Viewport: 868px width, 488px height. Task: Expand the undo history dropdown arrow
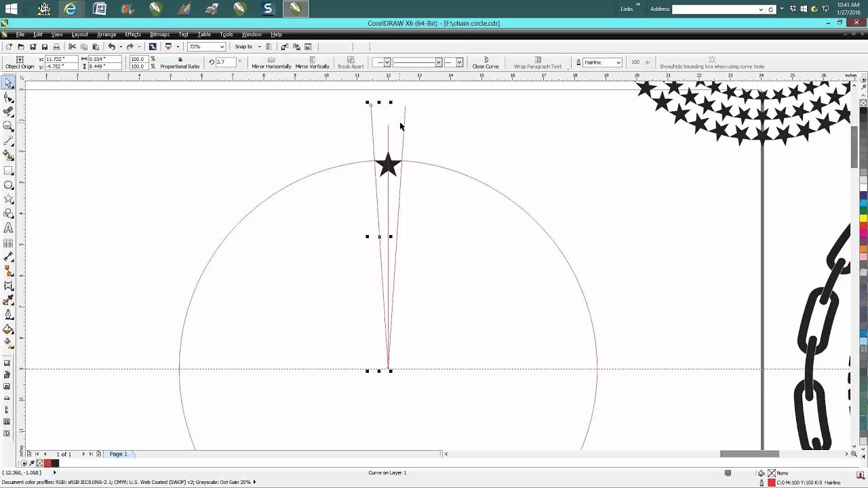point(121,47)
